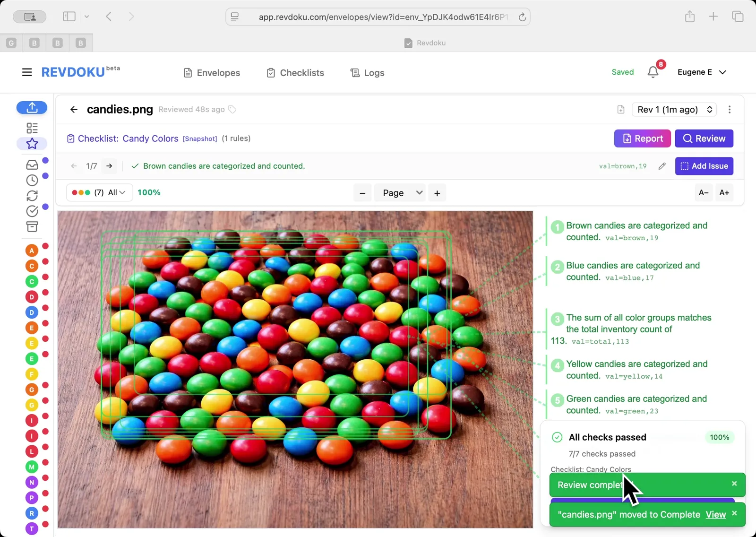This screenshot has width=756, height=537.
Task: Toggle the hamburger navigation menu
Action: click(27, 72)
